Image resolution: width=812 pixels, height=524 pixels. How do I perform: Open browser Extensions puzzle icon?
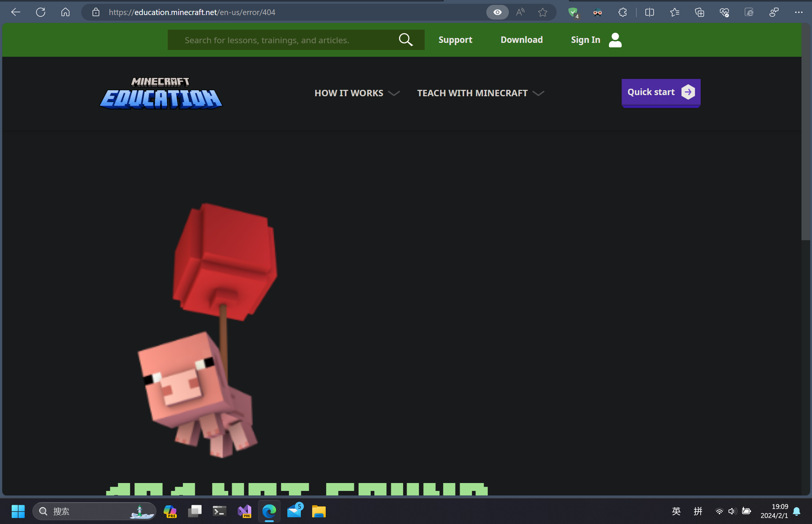coord(622,12)
